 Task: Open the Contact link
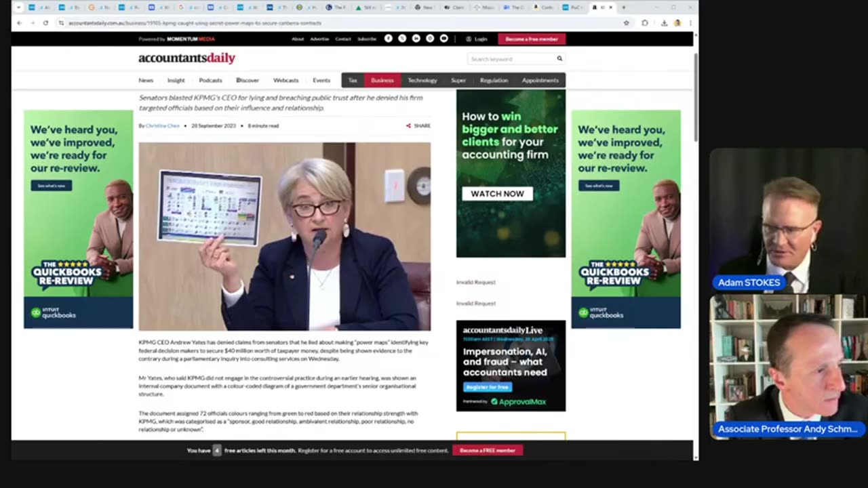tap(343, 39)
